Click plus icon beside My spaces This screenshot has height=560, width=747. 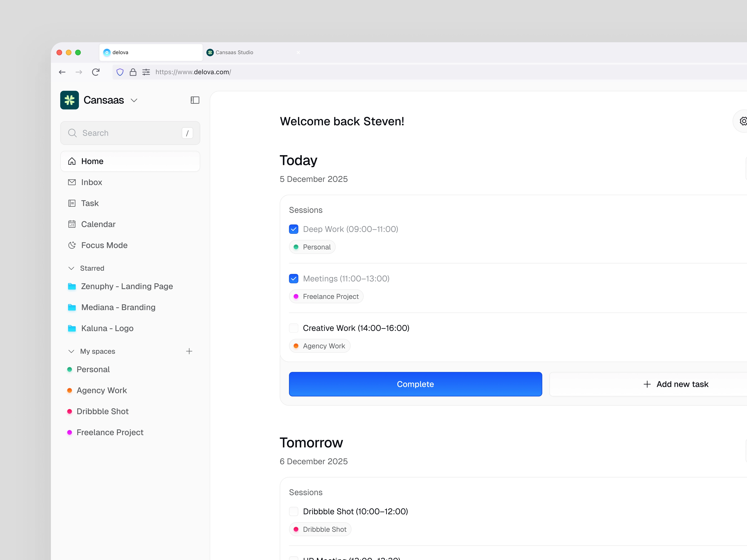point(189,351)
